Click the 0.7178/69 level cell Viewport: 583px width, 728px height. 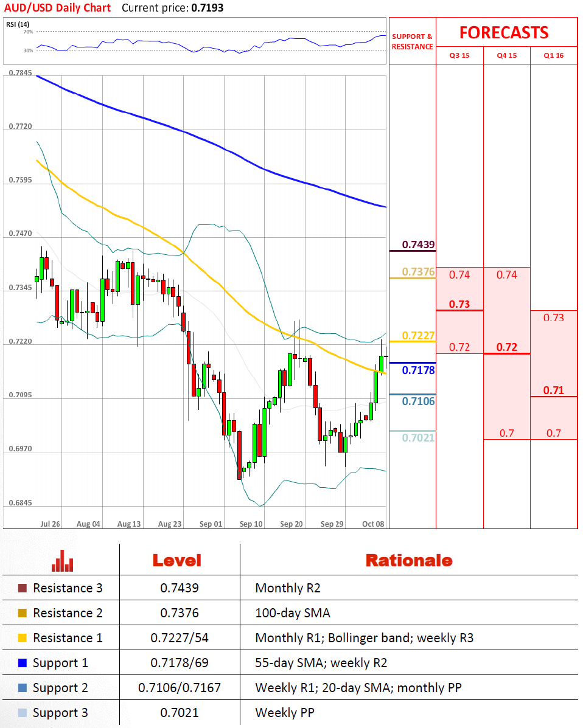tap(180, 663)
